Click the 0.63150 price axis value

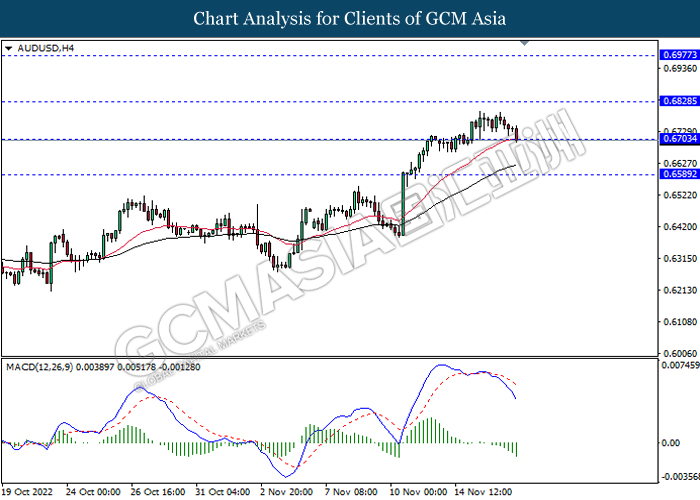[680, 258]
